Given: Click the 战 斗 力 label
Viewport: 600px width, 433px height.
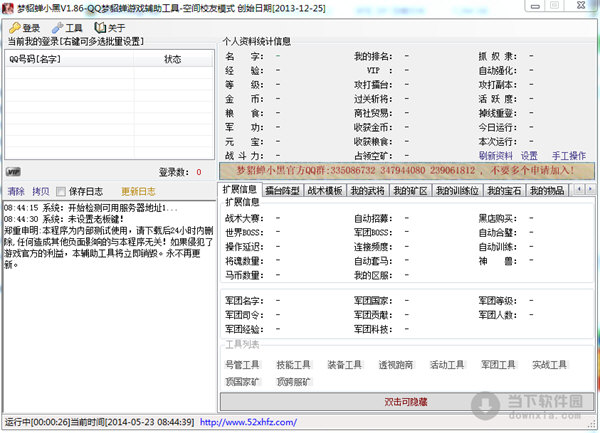Looking at the screenshot, I should (x=244, y=156).
